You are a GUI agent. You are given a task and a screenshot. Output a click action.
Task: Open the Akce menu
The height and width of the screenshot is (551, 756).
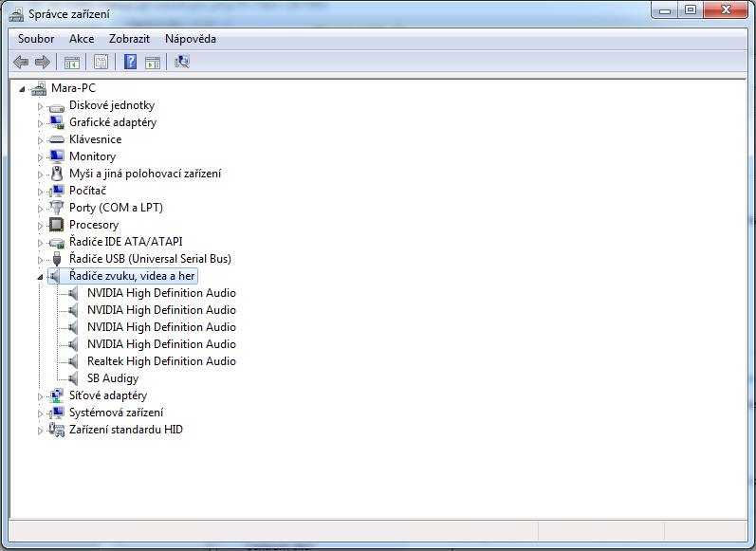(82, 39)
